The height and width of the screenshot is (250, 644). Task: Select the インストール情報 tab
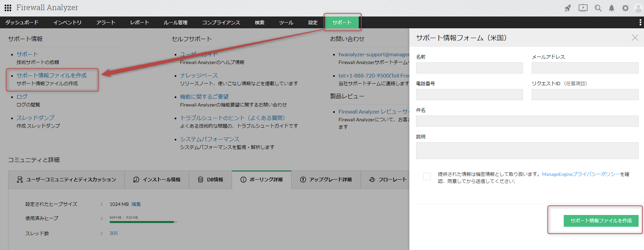[157, 180]
